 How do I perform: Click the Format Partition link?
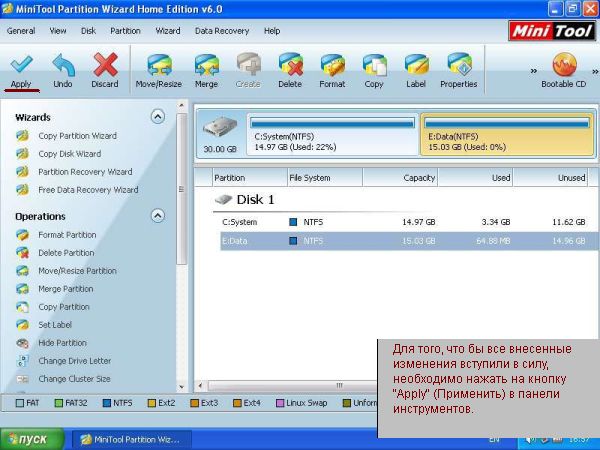(x=67, y=235)
